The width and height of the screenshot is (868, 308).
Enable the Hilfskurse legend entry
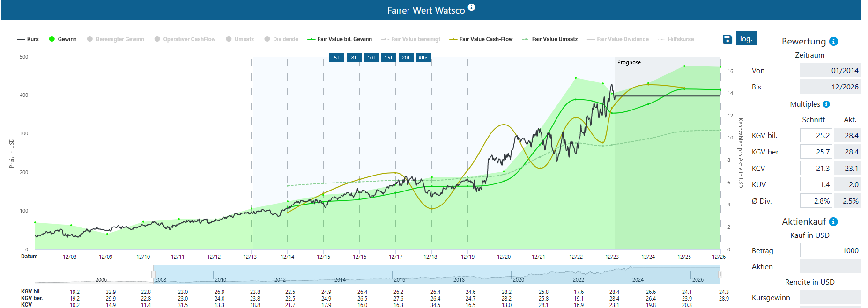[x=676, y=39]
